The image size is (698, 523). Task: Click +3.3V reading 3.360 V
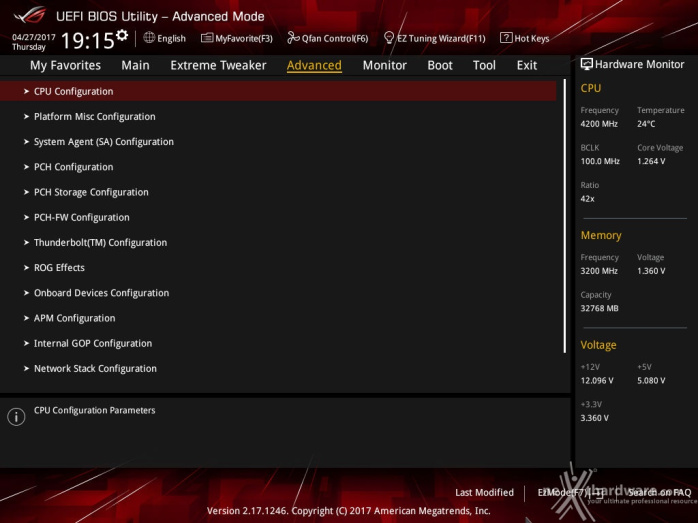[x=595, y=418]
